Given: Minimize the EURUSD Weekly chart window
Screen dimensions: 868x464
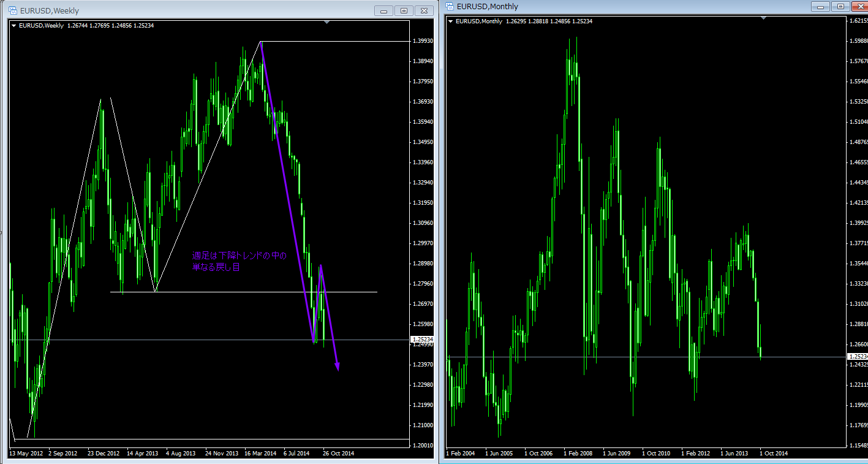Looking at the screenshot, I should 384,10.
